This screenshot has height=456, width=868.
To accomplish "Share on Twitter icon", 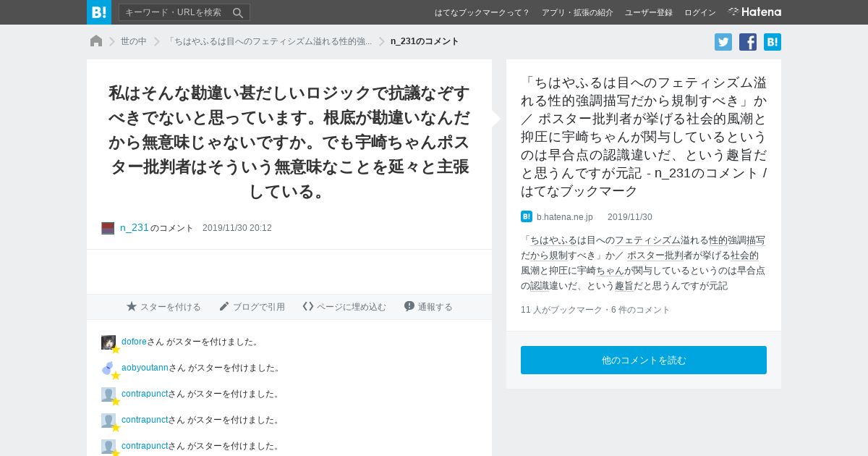I will click(723, 42).
